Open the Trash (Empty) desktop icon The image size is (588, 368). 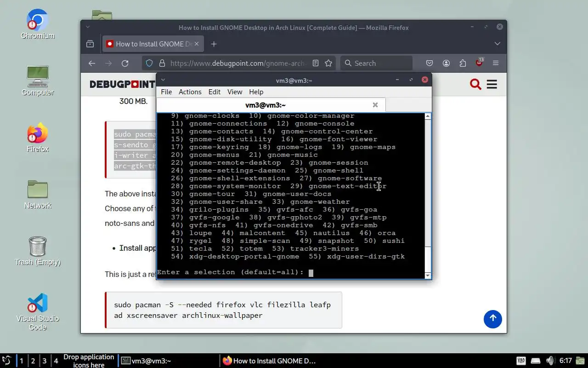point(38,251)
